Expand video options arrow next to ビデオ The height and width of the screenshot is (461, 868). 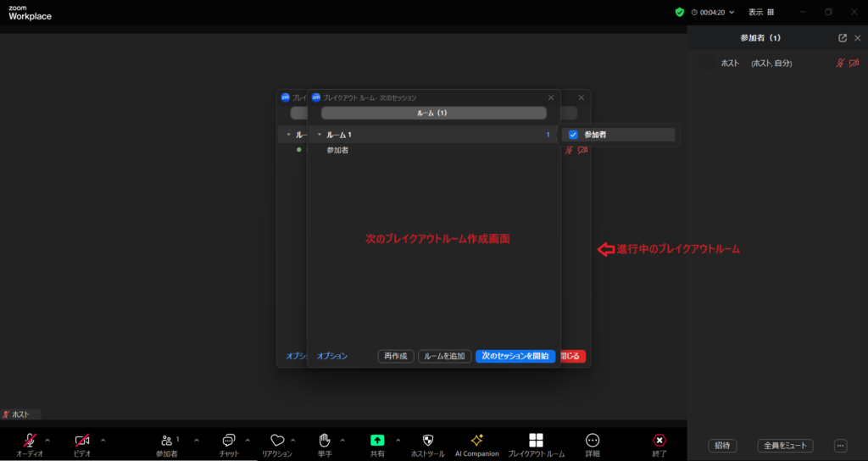[103, 440]
